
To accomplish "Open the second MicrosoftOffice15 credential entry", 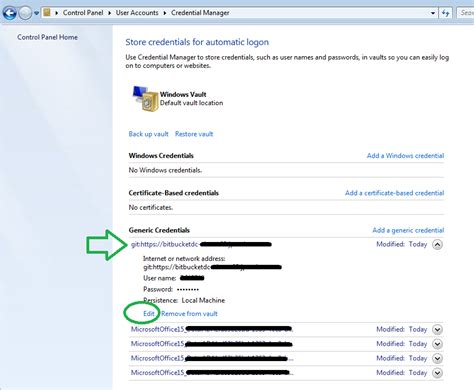I will click(x=212, y=343).
